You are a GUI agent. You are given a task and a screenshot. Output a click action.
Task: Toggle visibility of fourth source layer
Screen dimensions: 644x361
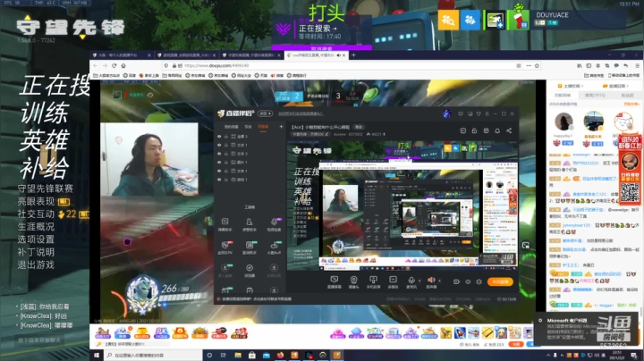(219, 162)
